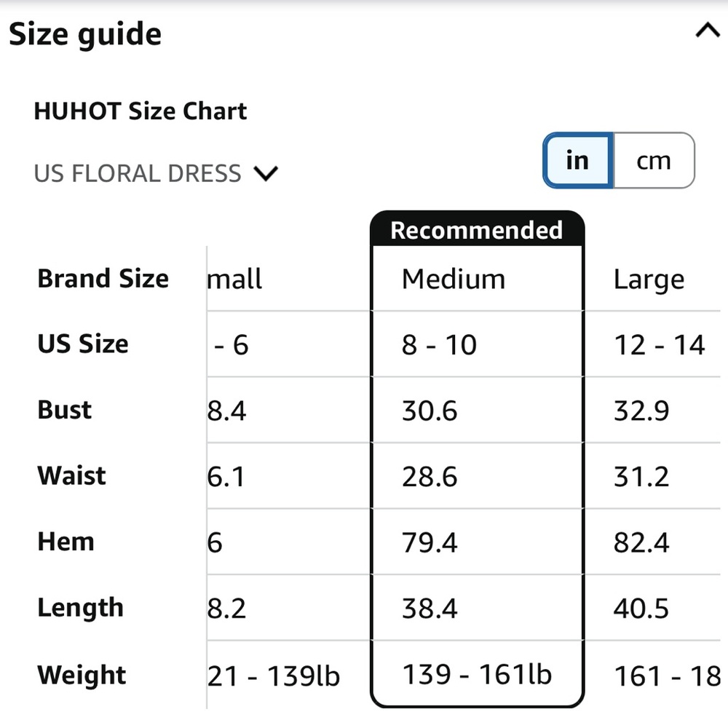Click the dropdown arrow next to US FLORAL DRESS
728x728 pixels.
tap(266, 174)
